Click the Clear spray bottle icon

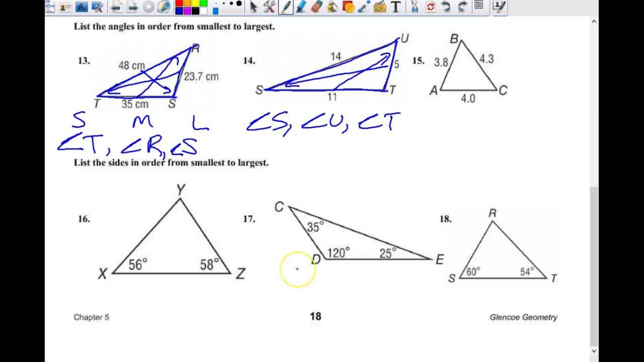[415, 7]
